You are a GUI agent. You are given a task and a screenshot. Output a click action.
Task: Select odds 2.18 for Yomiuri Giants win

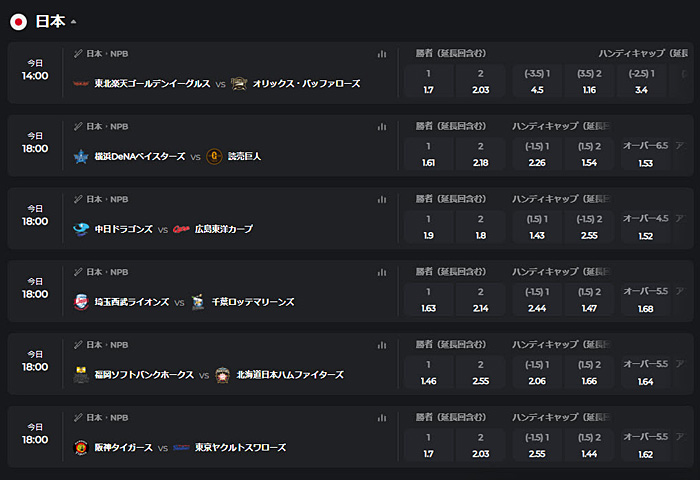480,154
